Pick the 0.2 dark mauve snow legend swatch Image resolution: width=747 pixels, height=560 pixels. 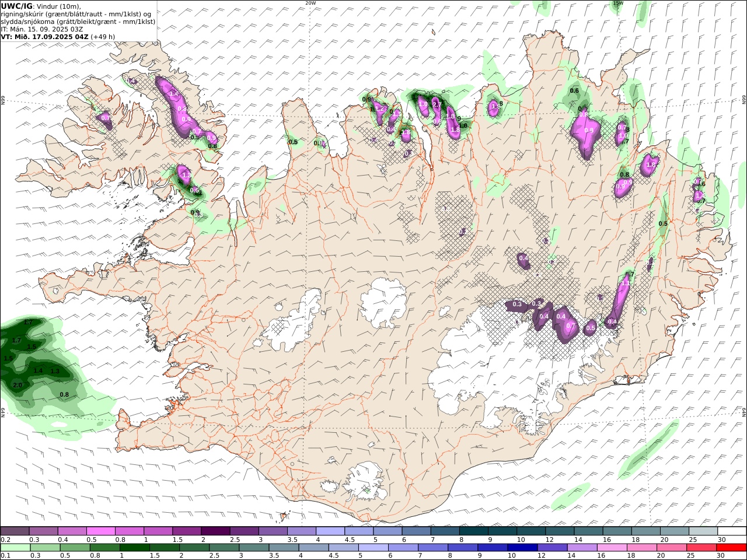point(15,531)
